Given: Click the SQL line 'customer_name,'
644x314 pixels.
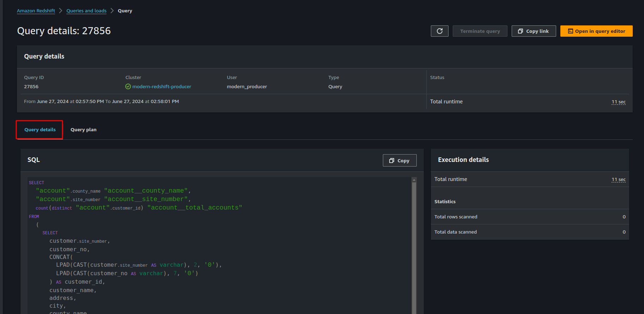Looking at the screenshot, I should pos(73,290).
